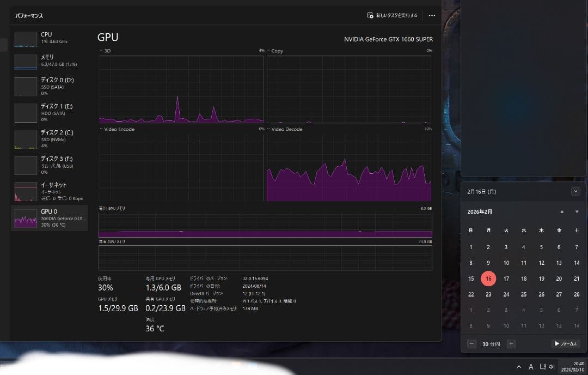588x375 pixels.
Task: Select the イーサネット performance entry
Action: point(50,191)
